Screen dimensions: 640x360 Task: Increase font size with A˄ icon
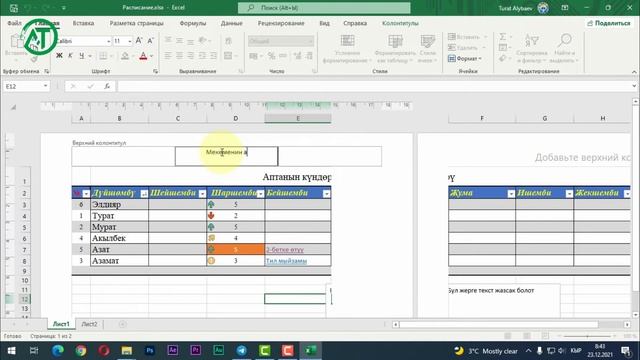139,41
